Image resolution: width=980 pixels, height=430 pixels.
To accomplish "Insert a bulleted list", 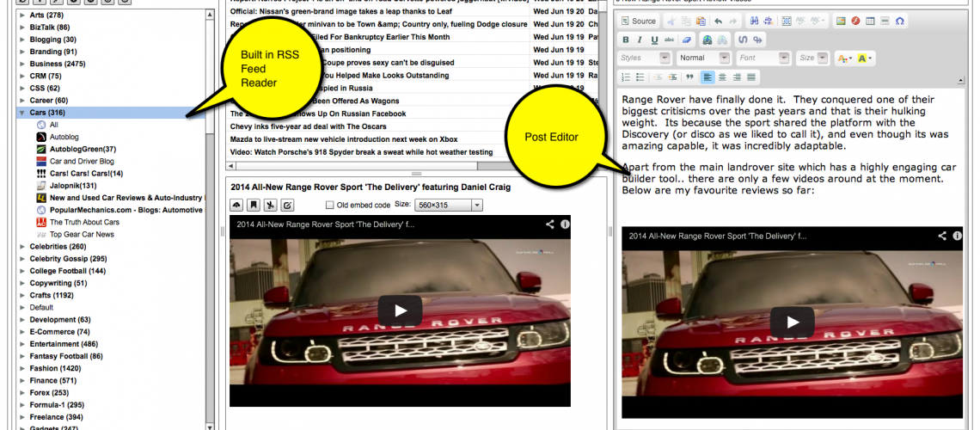I will [640, 77].
